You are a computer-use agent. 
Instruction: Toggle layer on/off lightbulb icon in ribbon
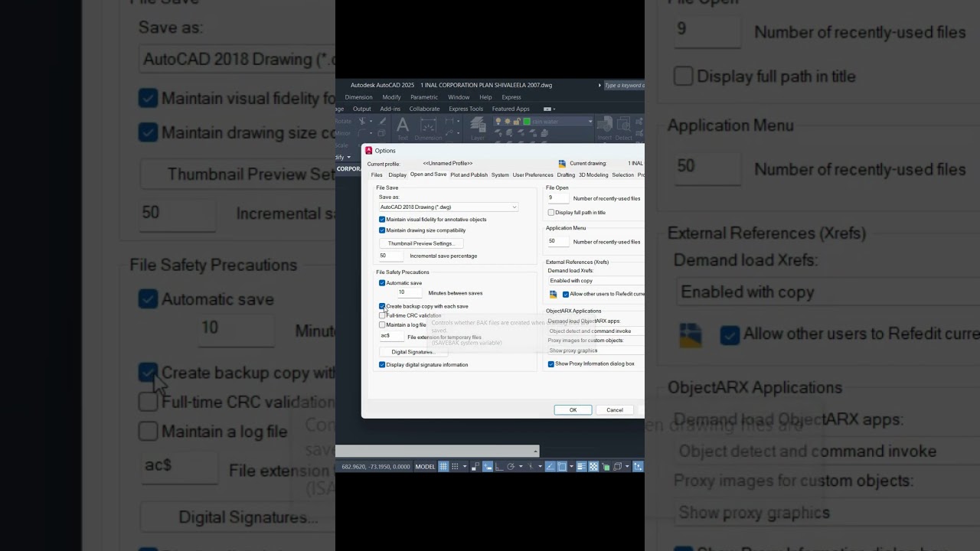point(498,122)
